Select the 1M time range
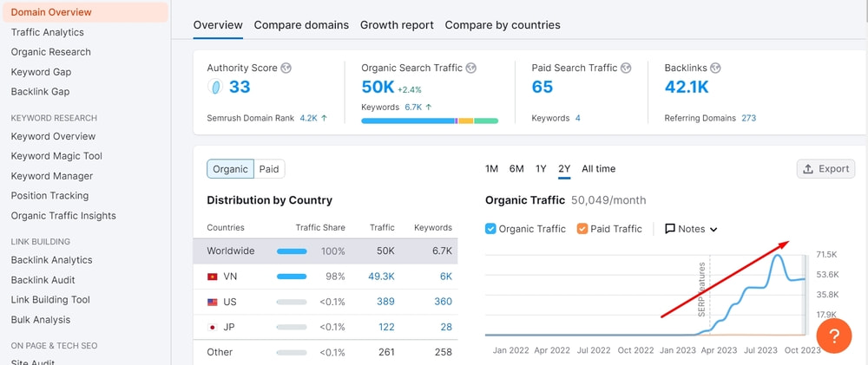This screenshot has height=365, width=868. tap(491, 169)
